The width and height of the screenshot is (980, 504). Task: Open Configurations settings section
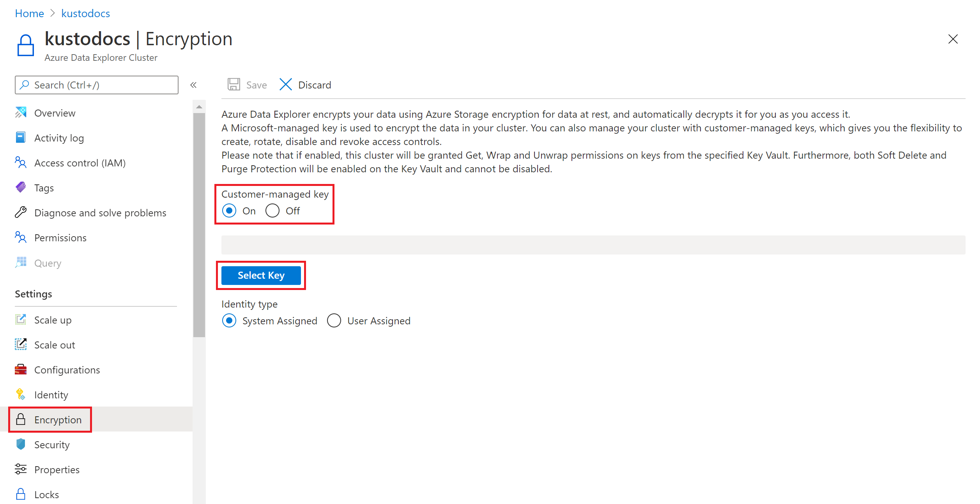click(x=67, y=369)
